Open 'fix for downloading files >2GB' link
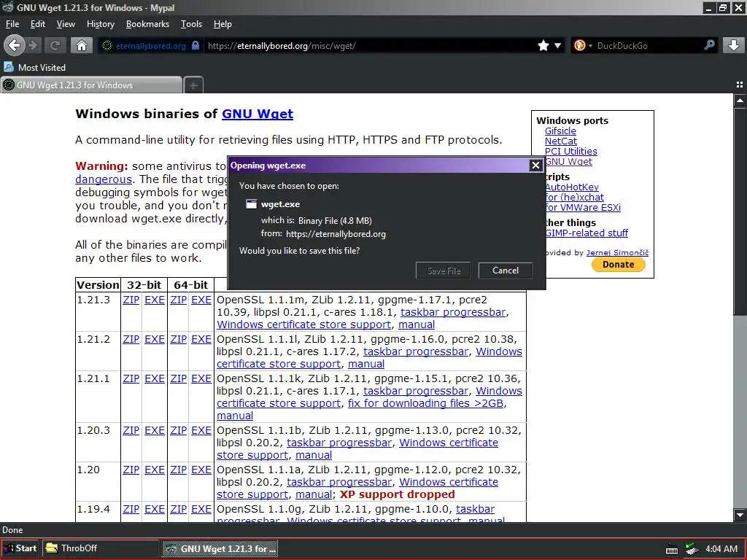The width and height of the screenshot is (747, 560). coord(425,403)
